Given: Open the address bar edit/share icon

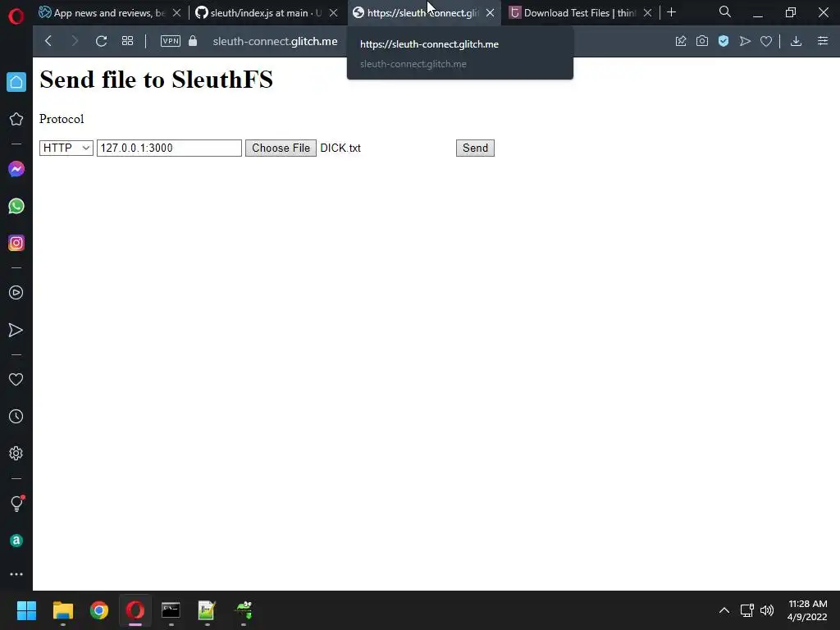Looking at the screenshot, I should (x=681, y=41).
